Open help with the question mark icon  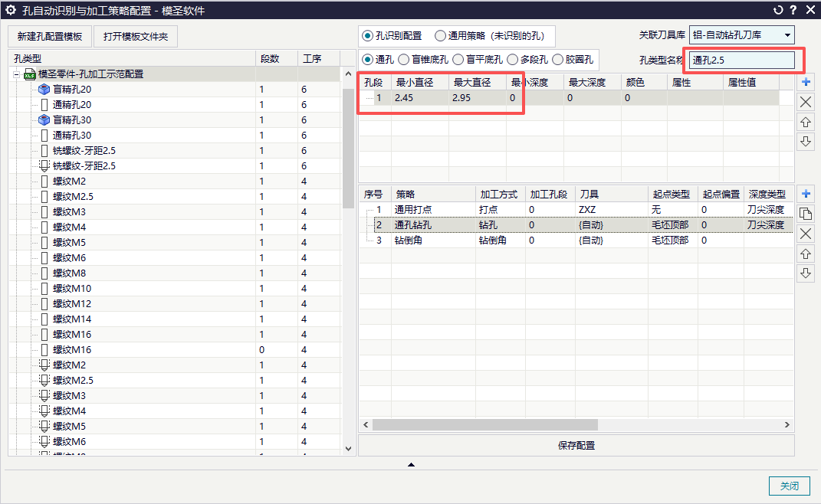coord(793,10)
